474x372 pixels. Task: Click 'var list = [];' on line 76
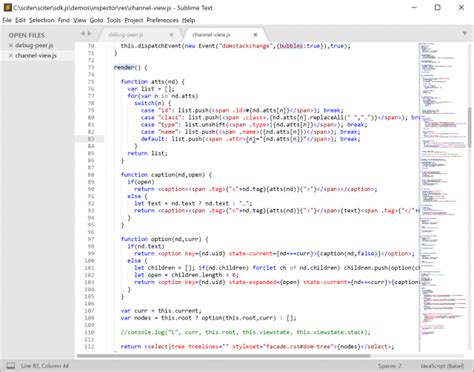[151, 89]
